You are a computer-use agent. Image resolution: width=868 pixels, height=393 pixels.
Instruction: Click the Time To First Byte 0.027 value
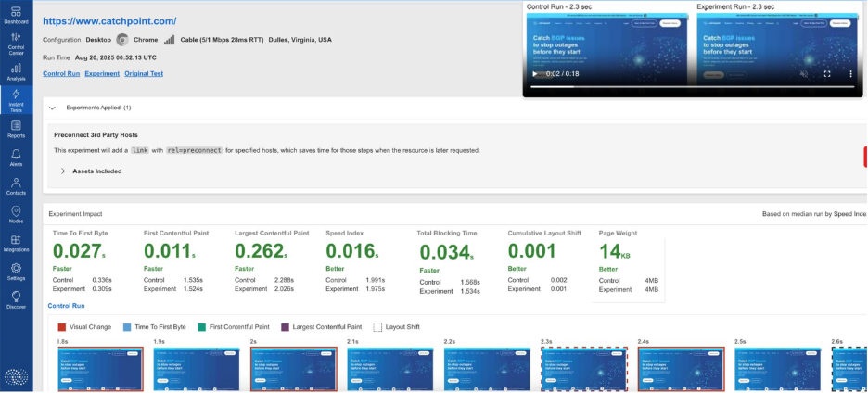tap(79, 251)
